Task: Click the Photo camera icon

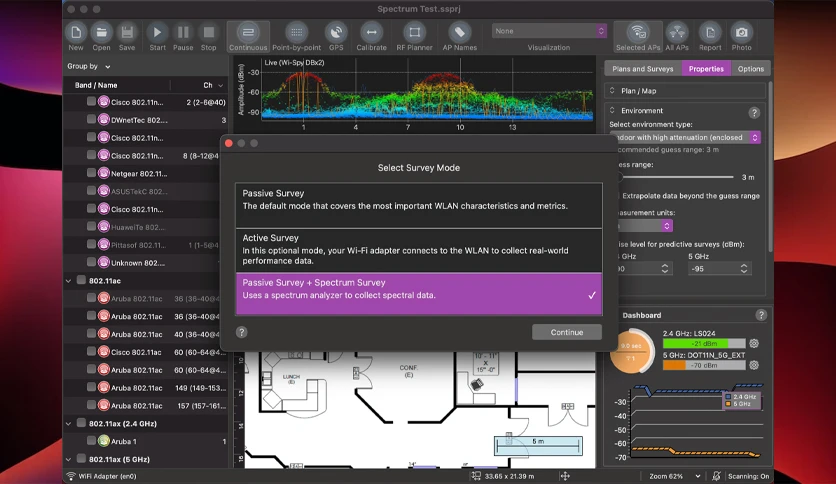Action: [741, 33]
